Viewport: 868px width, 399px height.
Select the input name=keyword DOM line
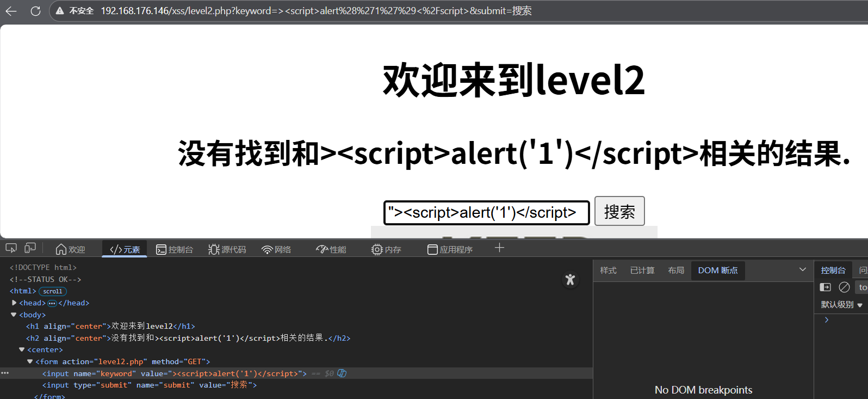click(x=175, y=373)
